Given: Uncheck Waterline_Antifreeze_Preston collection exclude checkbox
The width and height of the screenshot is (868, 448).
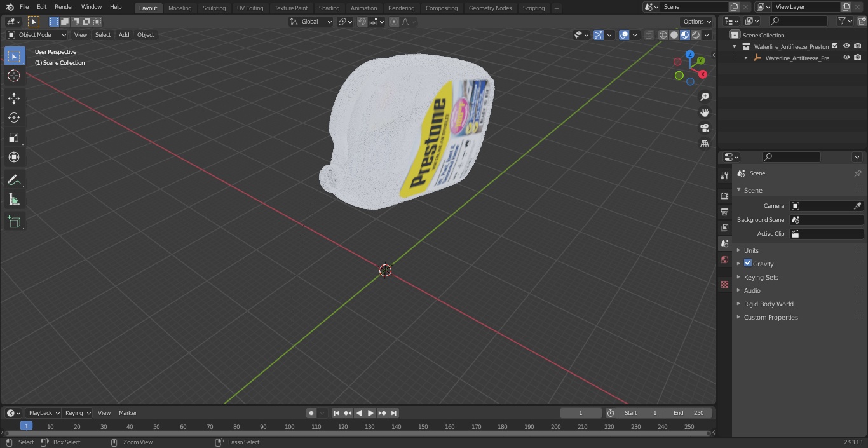Looking at the screenshot, I should click(x=835, y=46).
